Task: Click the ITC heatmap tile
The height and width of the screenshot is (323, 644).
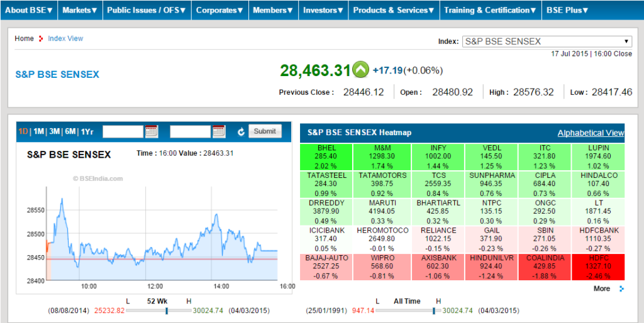Action: (x=545, y=156)
